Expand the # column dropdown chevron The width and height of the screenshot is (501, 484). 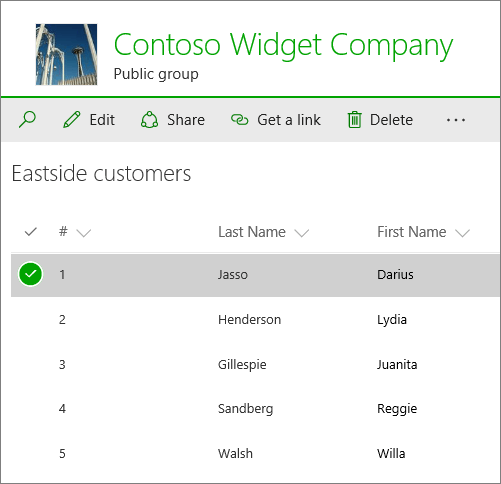(84, 232)
